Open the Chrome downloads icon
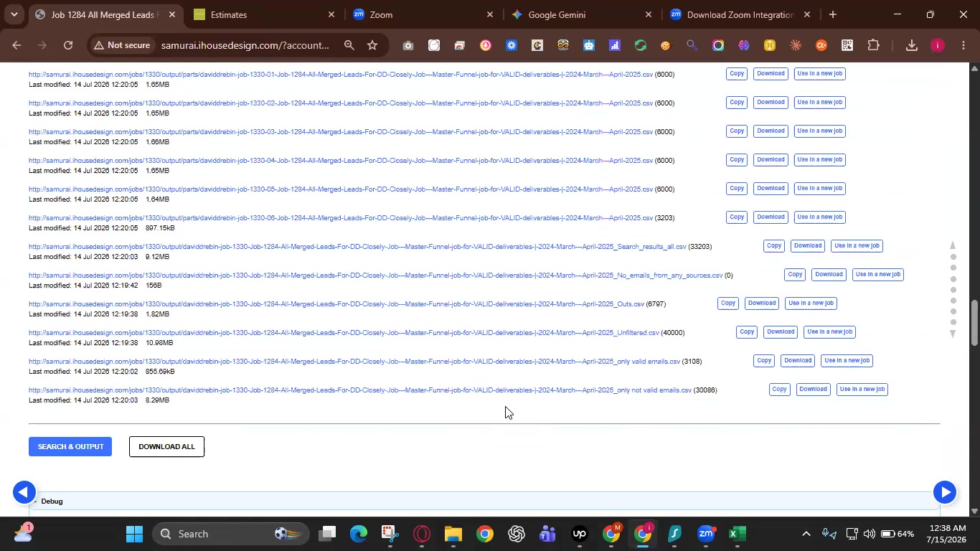Viewport: 980px width, 551px height. (912, 45)
